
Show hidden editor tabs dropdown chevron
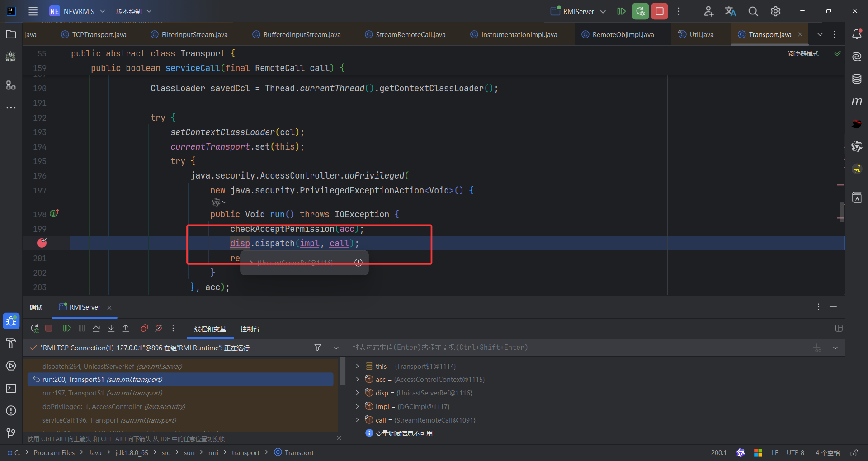coord(820,34)
